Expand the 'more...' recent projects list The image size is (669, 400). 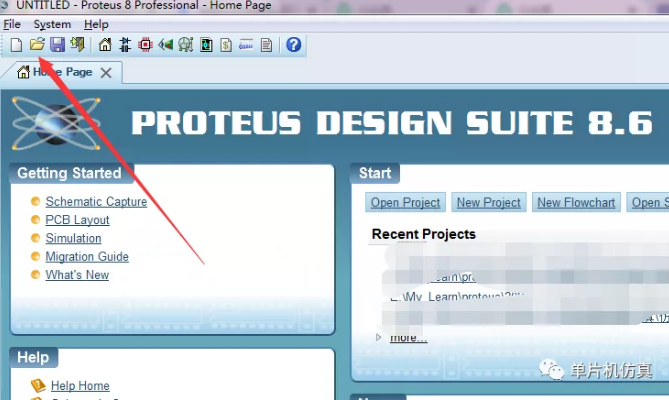point(408,337)
